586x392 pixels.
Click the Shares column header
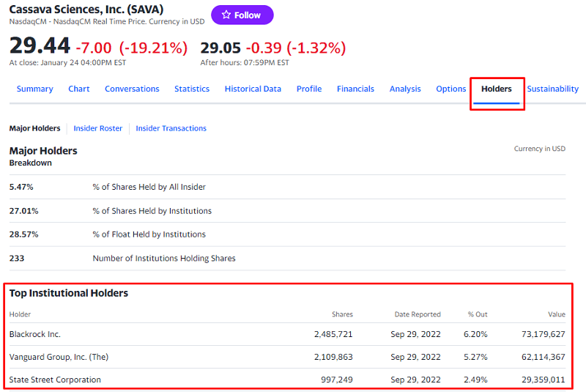tap(342, 314)
